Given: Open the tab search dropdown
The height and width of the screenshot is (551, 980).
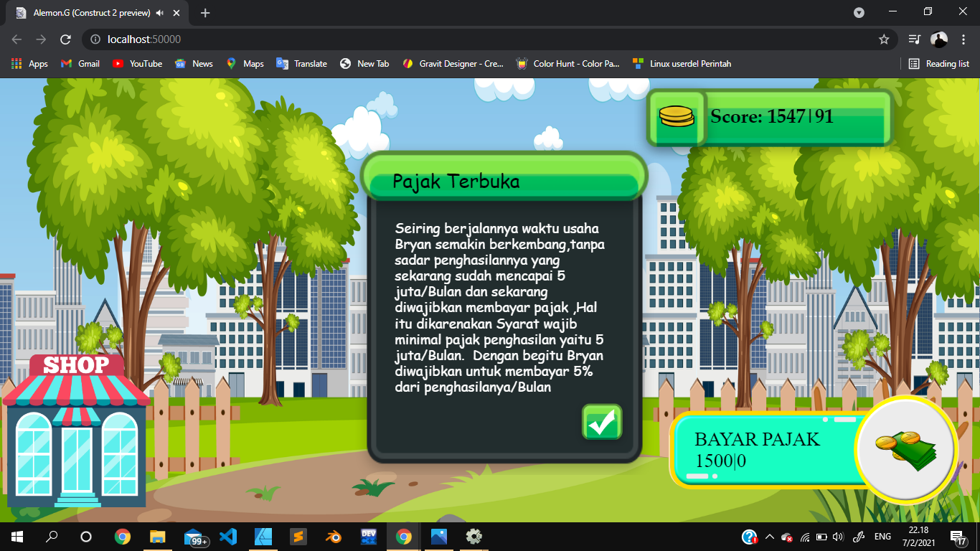Looking at the screenshot, I should [x=859, y=13].
